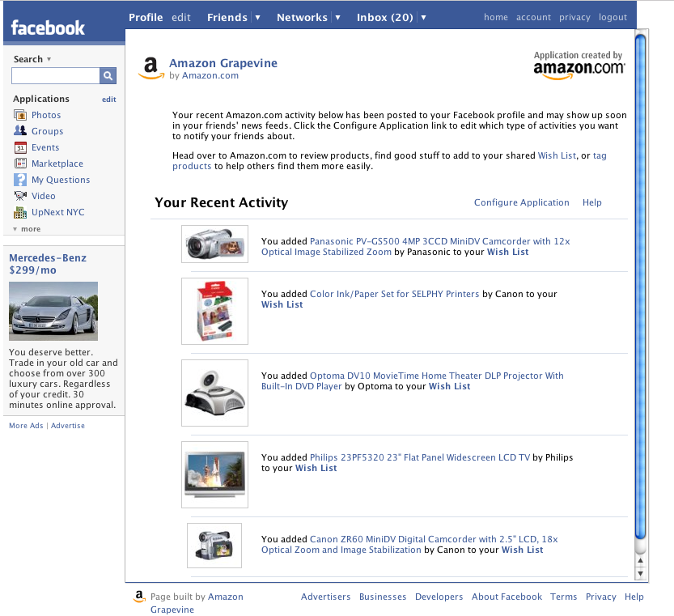Open the UpNext NYC buildings icon
The width and height of the screenshot is (674, 616).
[20, 212]
